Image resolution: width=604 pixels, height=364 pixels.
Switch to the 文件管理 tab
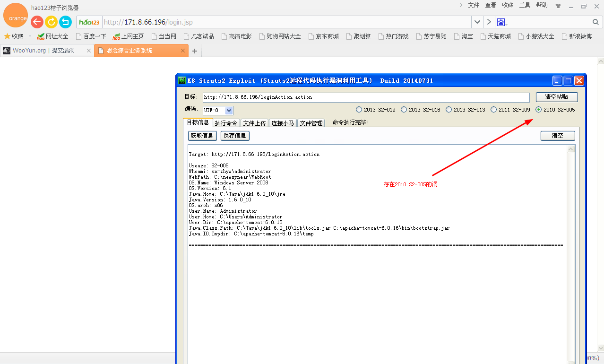[x=311, y=123]
